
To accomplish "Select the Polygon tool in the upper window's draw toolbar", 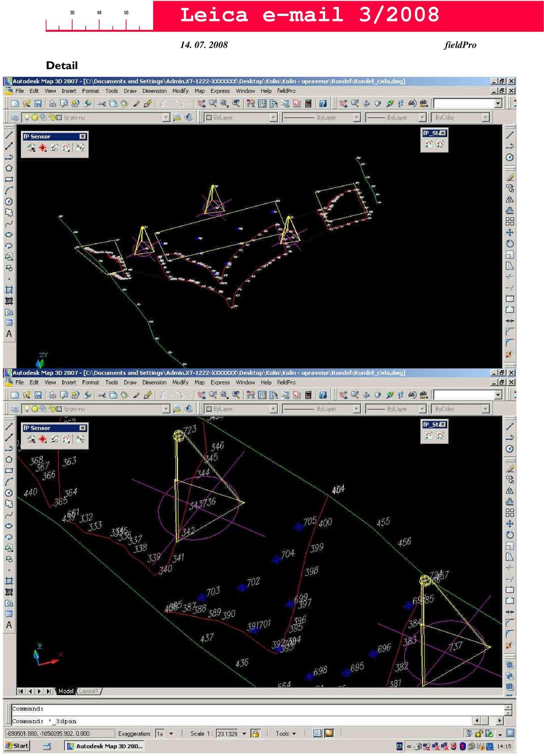I will click(9, 168).
